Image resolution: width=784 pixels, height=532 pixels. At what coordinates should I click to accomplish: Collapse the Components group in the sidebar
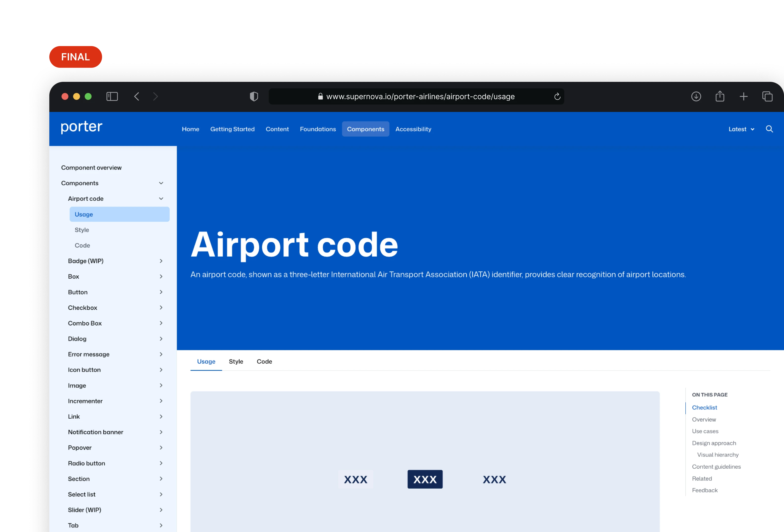(161, 183)
